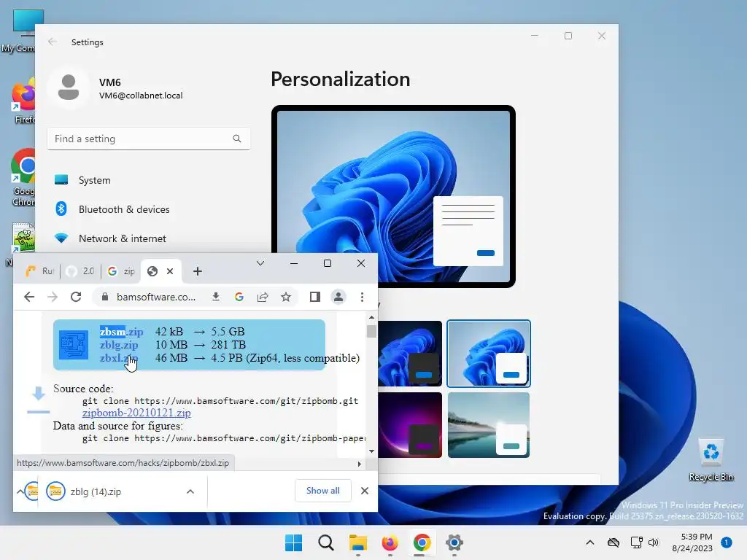Viewport: 747px width, 560px height.
Task: Open taskbar Search
Action: pos(326,542)
